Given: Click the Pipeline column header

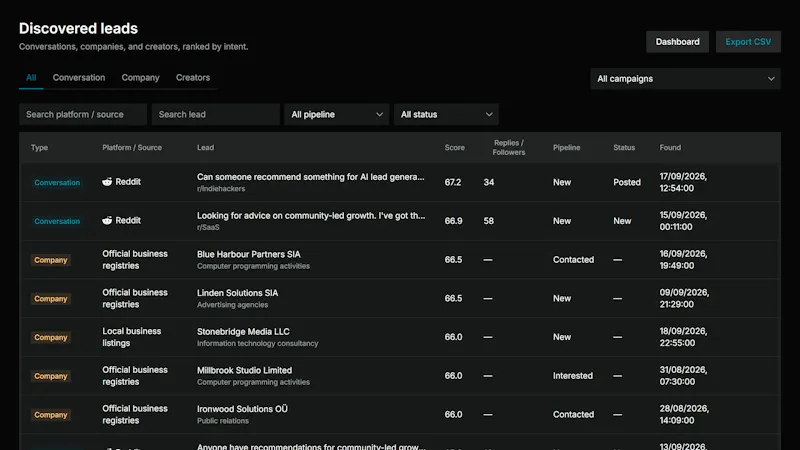Looking at the screenshot, I should click(566, 147).
